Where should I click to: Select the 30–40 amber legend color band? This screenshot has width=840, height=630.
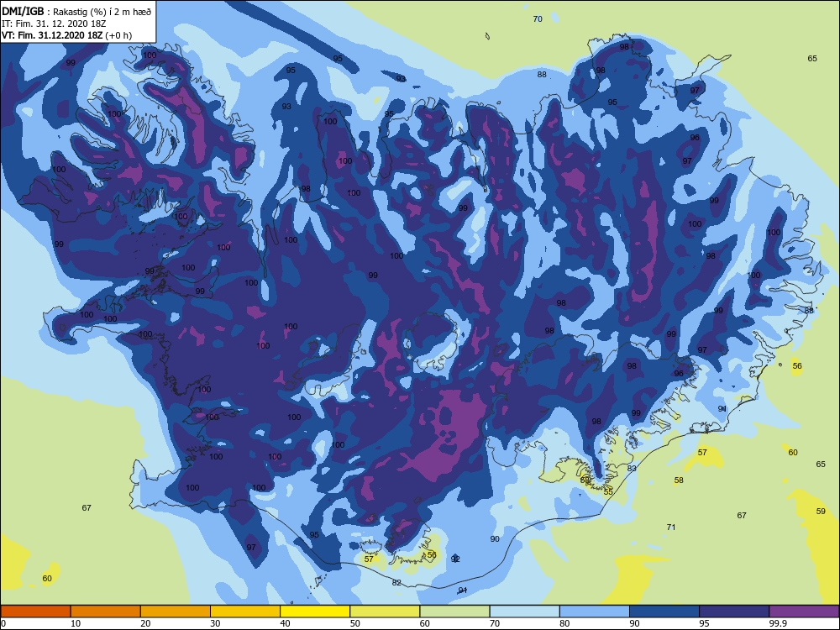coord(245,612)
